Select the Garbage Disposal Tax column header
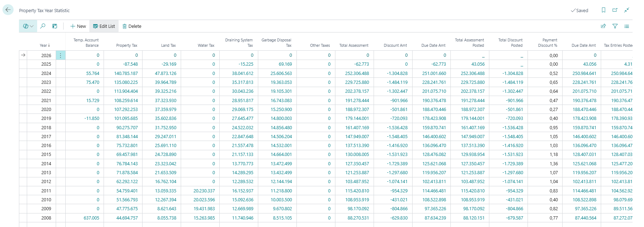This screenshot has width=644, height=227. (x=276, y=42)
